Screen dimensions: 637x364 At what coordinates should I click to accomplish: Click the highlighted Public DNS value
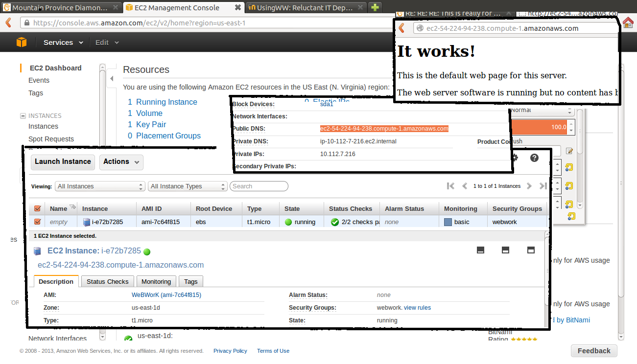(x=384, y=129)
